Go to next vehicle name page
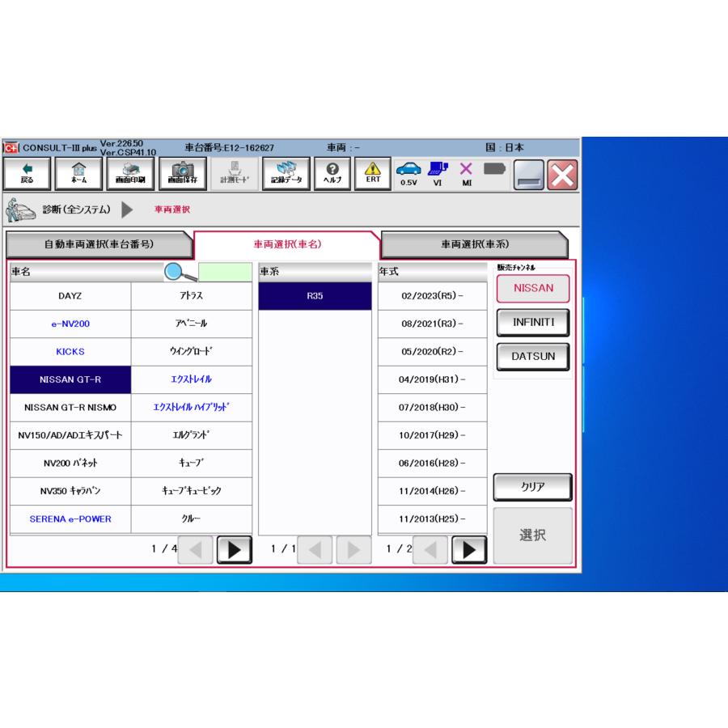 click(x=235, y=549)
